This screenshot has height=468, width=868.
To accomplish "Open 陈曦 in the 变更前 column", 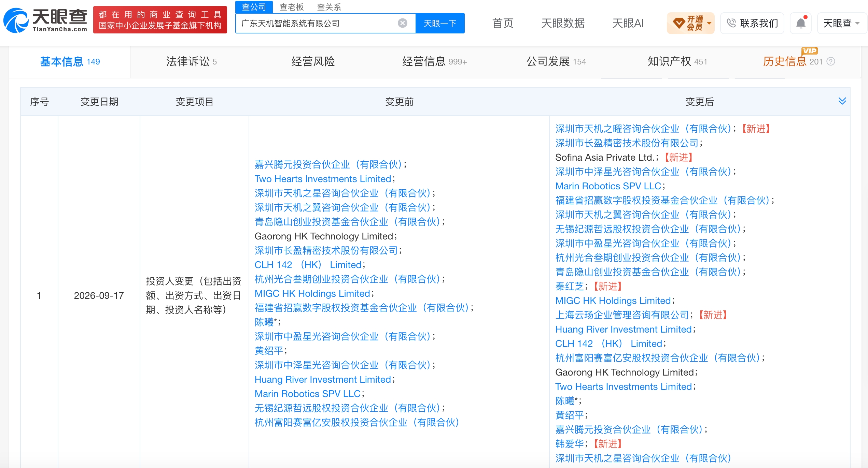I will click(x=264, y=322).
